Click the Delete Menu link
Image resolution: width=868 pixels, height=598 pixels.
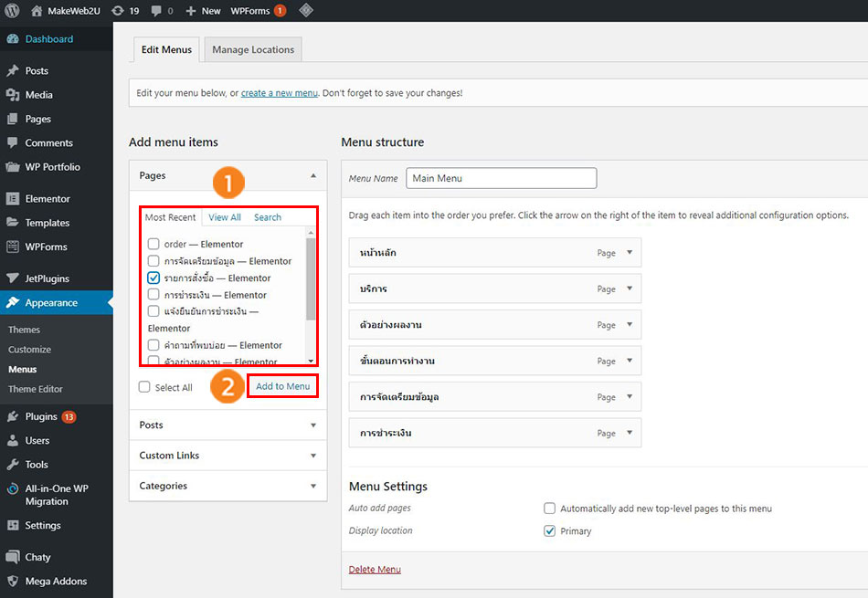click(x=375, y=570)
